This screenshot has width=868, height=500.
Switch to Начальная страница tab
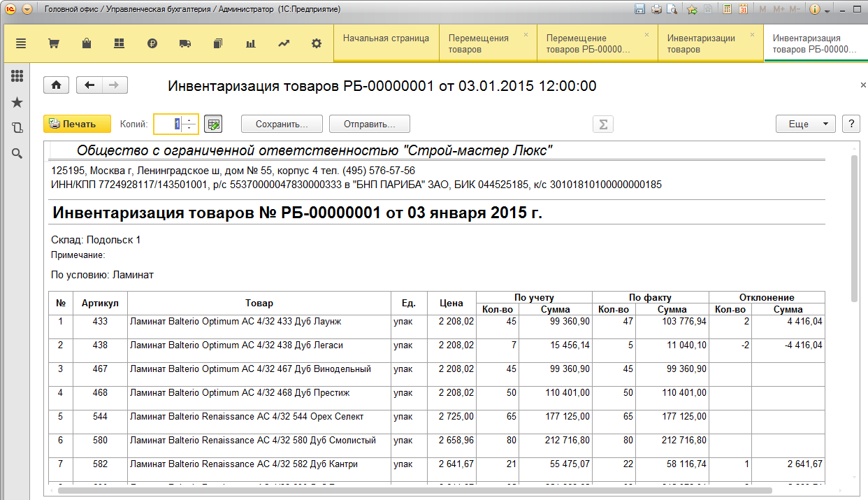coord(386,43)
